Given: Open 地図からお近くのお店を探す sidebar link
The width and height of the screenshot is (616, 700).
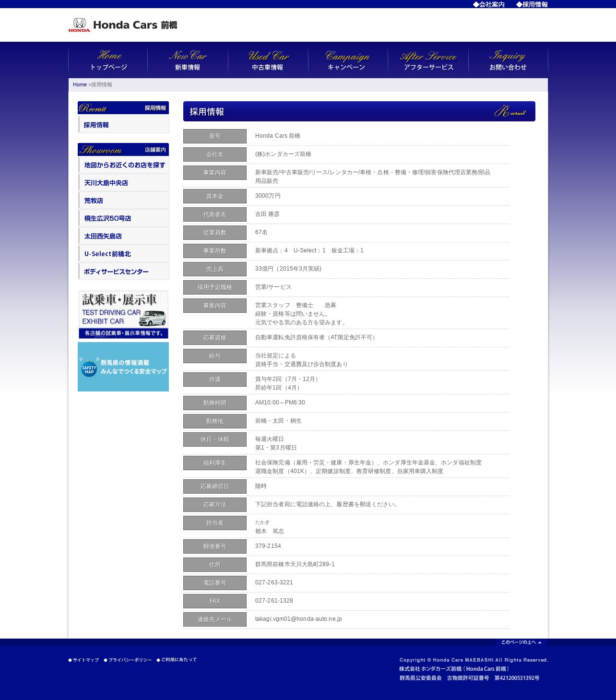Looking at the screenshot, I should [x=123, y=165].
